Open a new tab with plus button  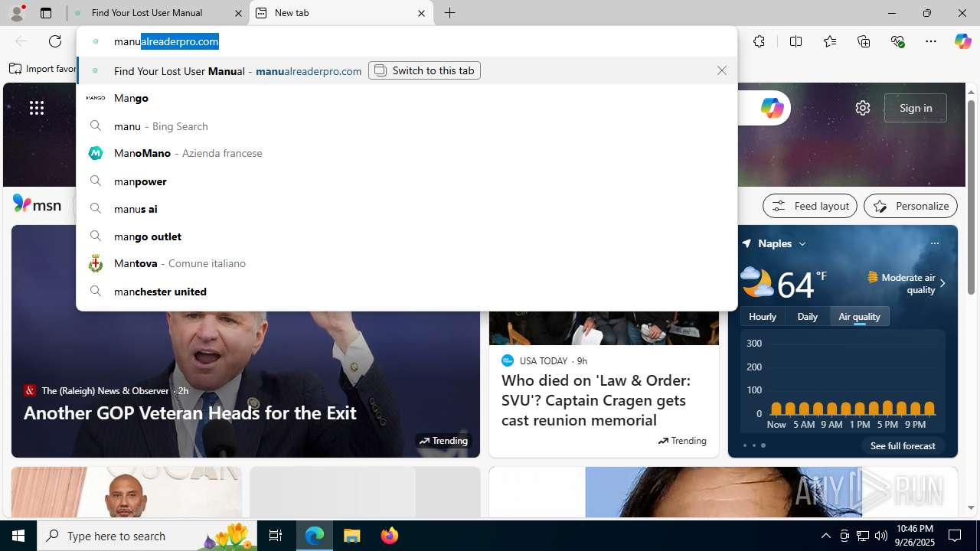[x=450, y=13]
